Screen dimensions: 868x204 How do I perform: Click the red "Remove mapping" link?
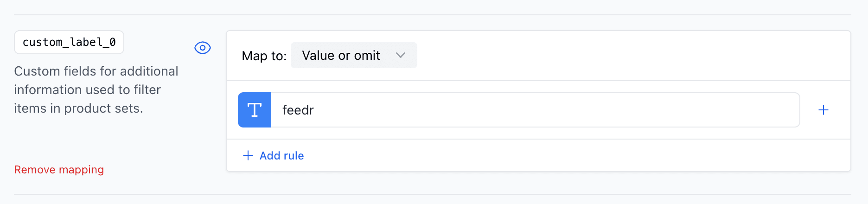click(59, 170)
